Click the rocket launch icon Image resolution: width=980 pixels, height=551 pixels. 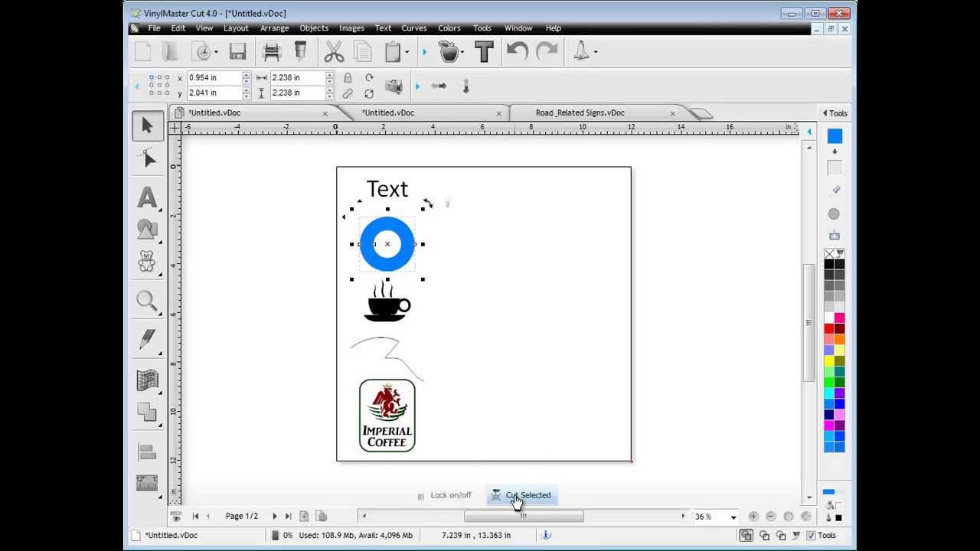pyautogui.click(x=581, y=52)
